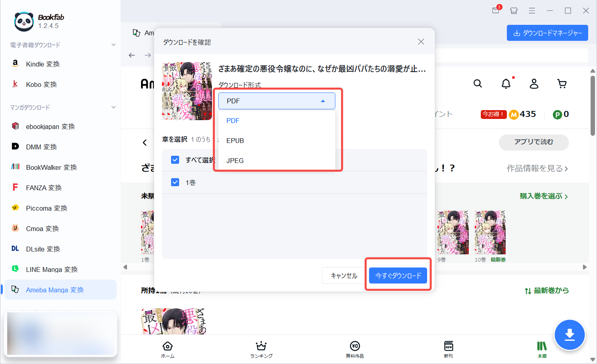Select Kindle 変換 in sidebar
This screenshot has height=364, width=597.
pyautogui.click(x=60, y=64)
